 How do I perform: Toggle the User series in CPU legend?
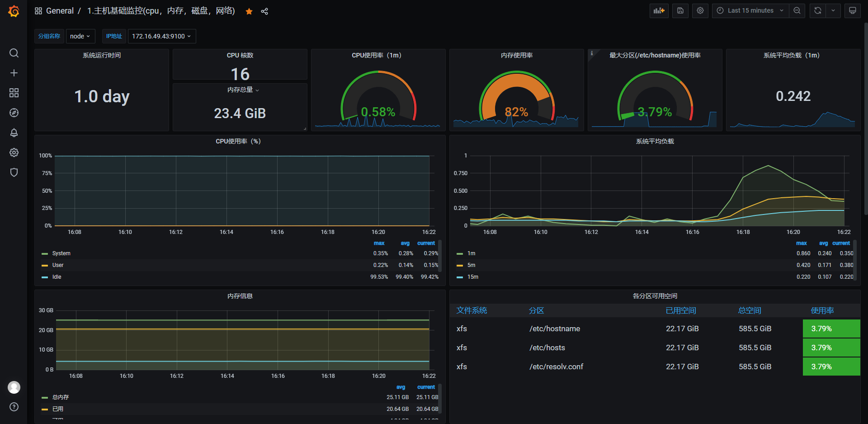pos(58,265)
